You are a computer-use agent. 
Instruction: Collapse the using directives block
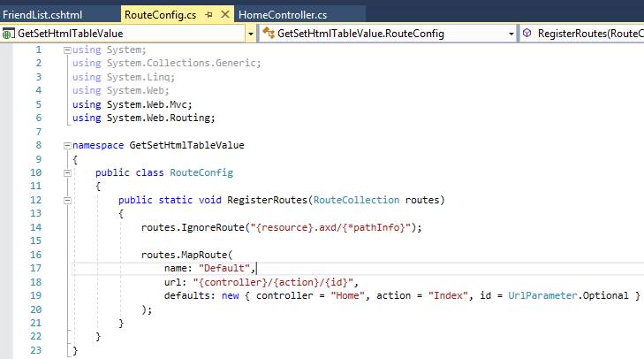[x=67, y=50]
